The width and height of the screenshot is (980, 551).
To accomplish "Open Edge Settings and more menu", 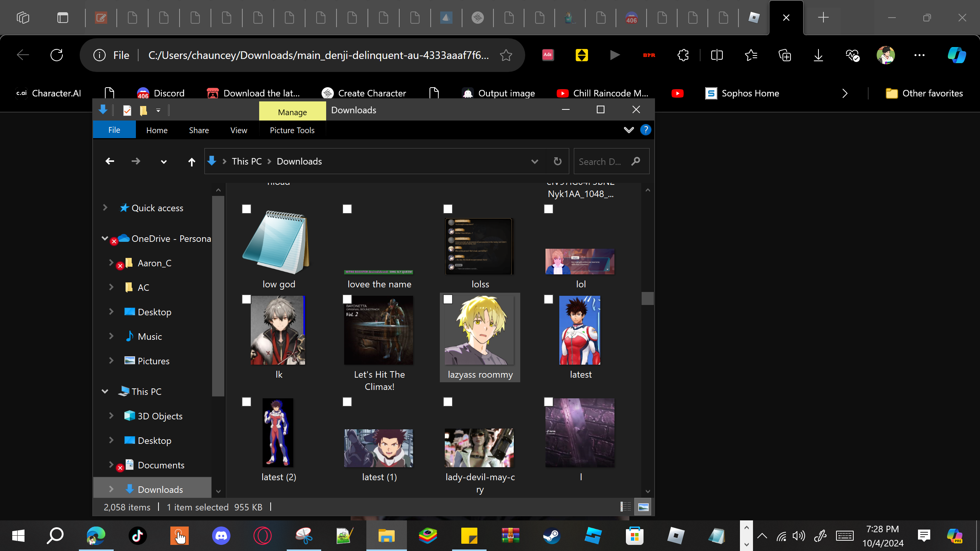I will pos(919,55).
